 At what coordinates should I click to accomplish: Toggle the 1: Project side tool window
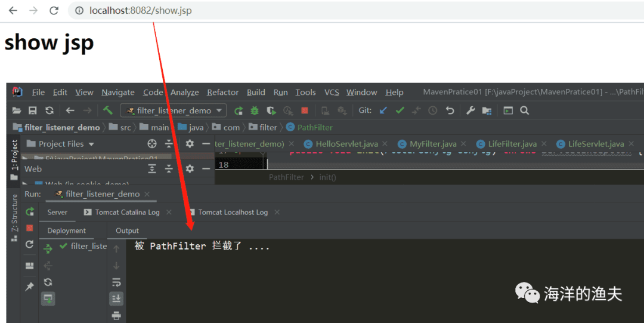point(14,159)
